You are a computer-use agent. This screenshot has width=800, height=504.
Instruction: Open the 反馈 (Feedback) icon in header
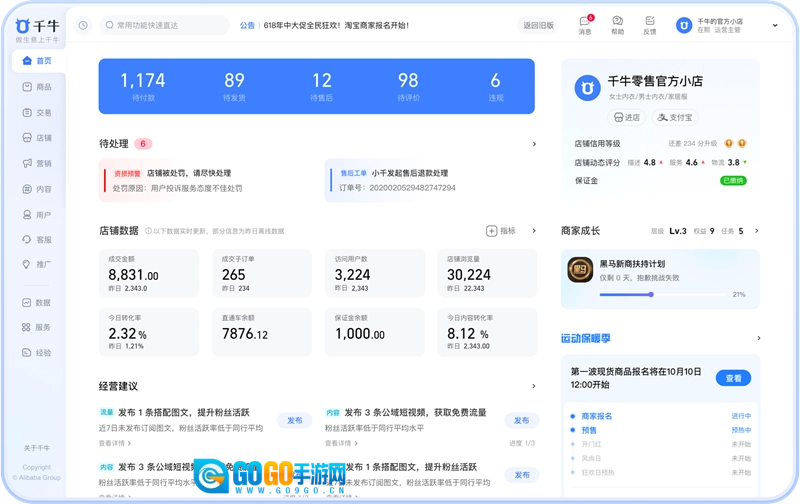coord(650,21)
